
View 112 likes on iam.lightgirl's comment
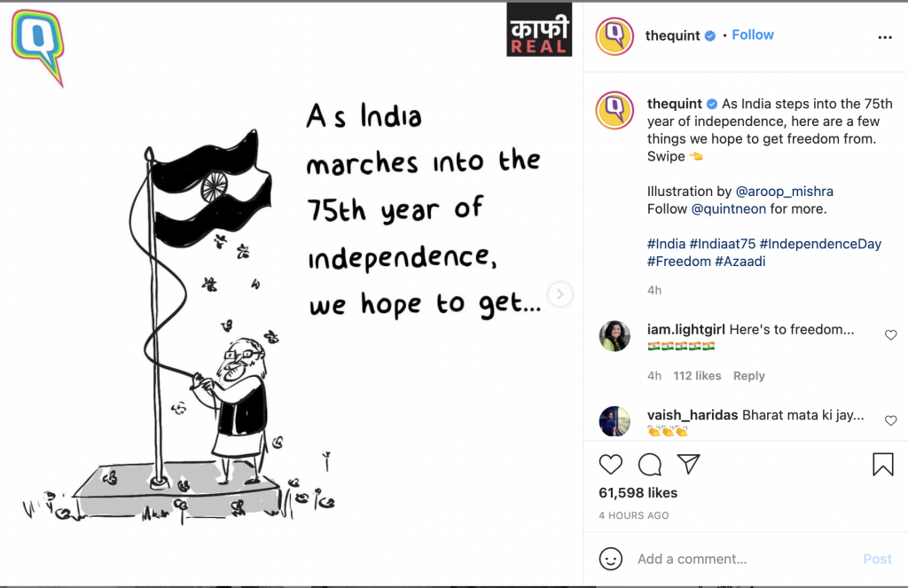(697, 375)
